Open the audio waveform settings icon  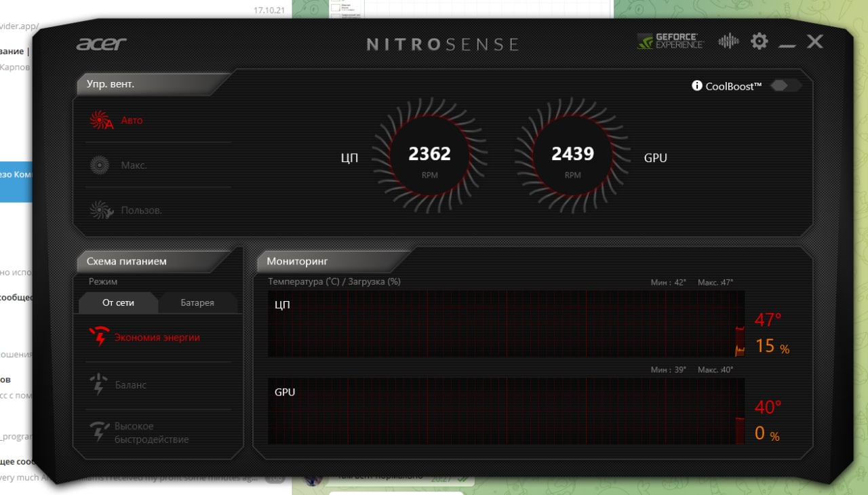pyautogui.click(x=728, y=41)
